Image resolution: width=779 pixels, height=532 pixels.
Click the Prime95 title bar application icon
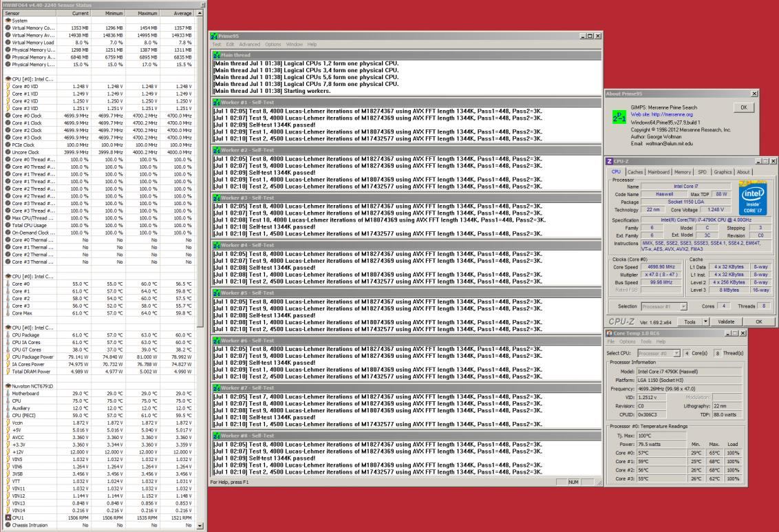pos(214,36)
